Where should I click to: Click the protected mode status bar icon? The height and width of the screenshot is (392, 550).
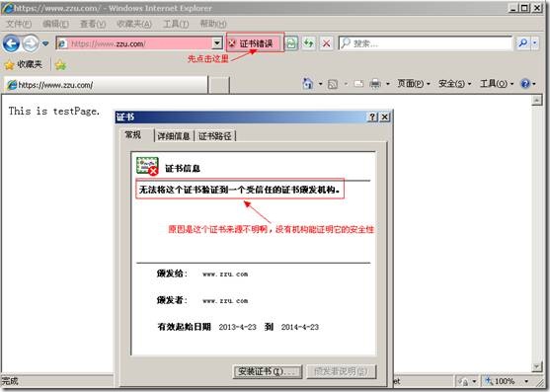[463, 381]
